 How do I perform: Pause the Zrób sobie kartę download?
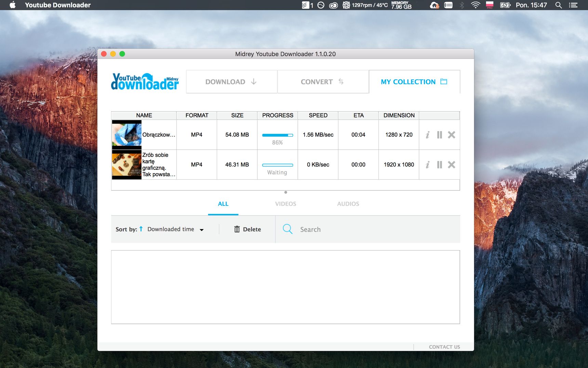(x=440, y=165)
